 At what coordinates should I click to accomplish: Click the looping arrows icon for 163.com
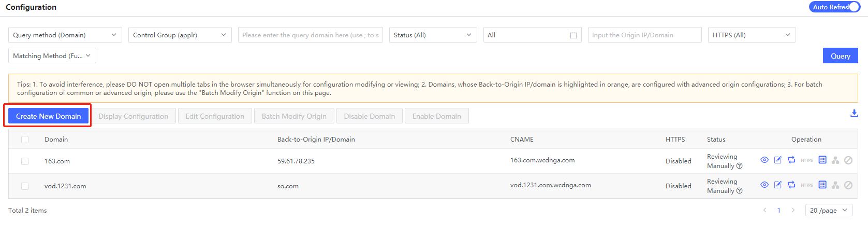tap(791, 160)
